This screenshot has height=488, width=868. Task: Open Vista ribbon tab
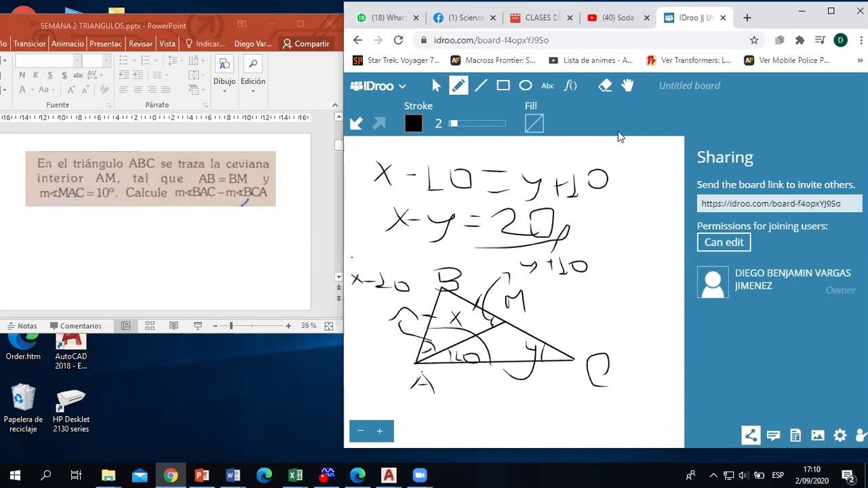coord(167,43)
